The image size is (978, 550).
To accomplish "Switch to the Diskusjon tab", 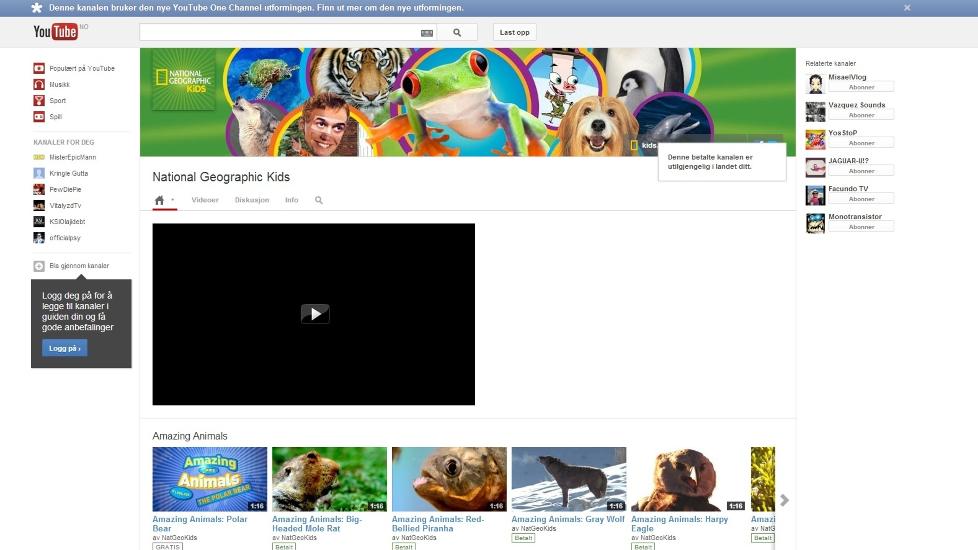I will tap(252, 200).
